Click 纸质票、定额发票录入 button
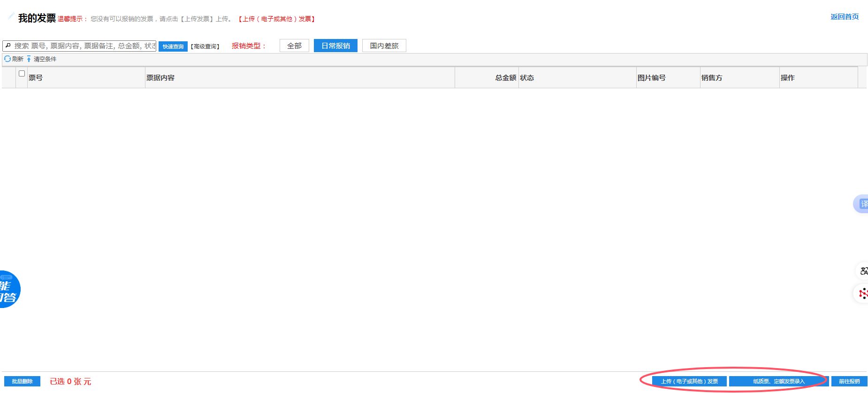 (778, 381)
